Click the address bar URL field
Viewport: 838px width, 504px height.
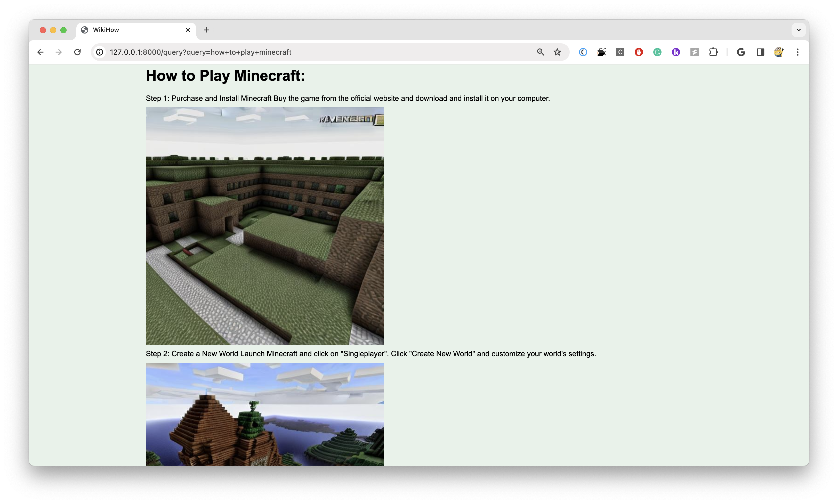tap(306, 52)
